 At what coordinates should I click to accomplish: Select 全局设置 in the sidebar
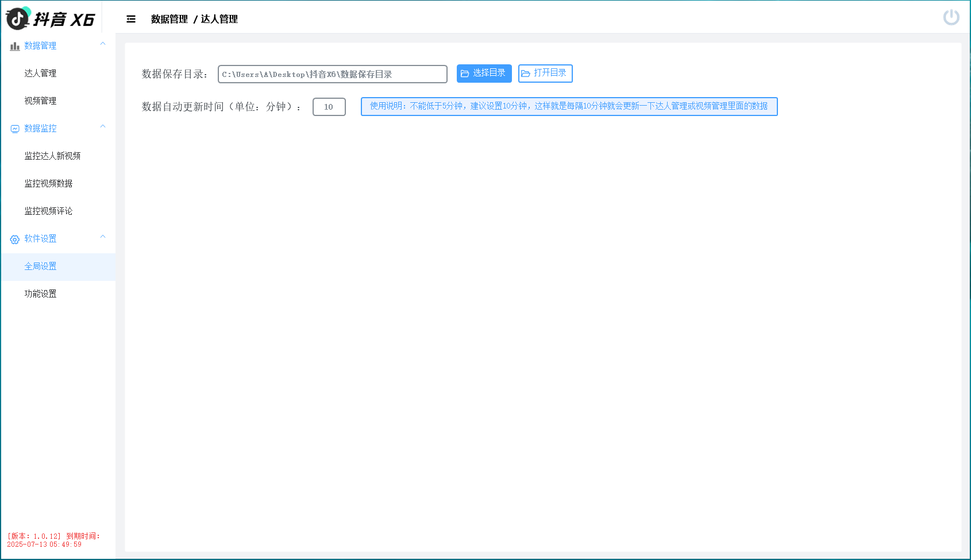[x=58, y=267]
